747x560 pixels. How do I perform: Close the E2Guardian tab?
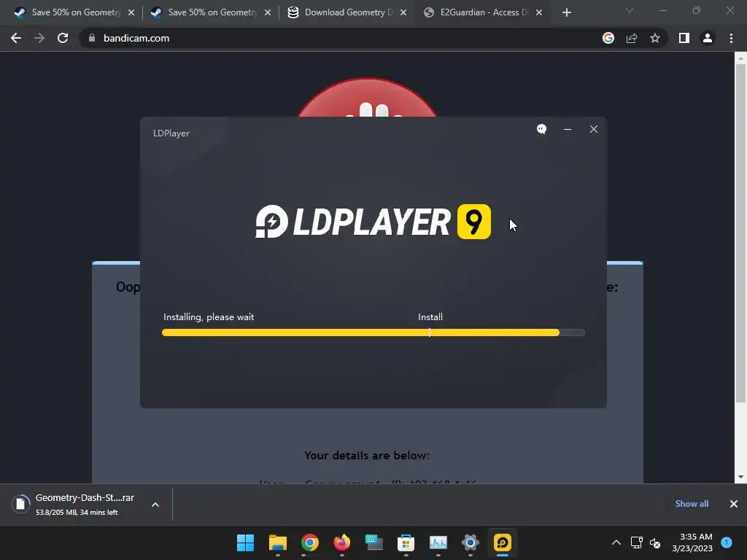point(539,12)
